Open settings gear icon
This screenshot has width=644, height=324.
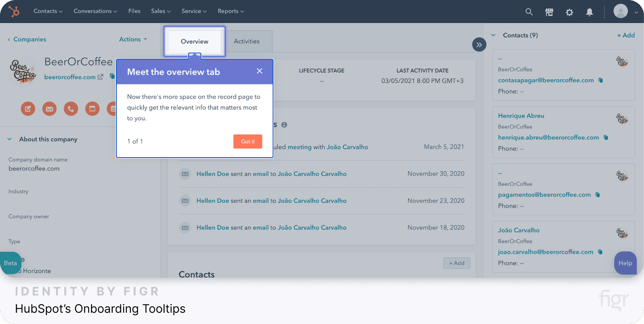pyautogui.click(x=569, y=12)
